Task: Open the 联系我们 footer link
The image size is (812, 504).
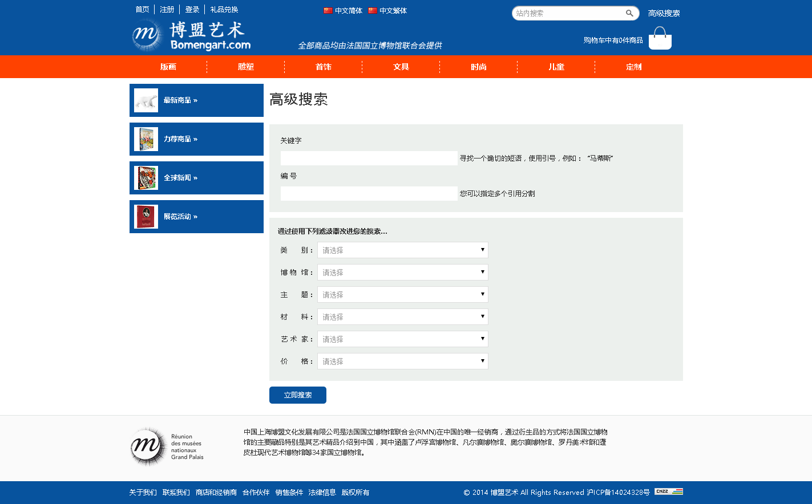Action: click(176, 493)
